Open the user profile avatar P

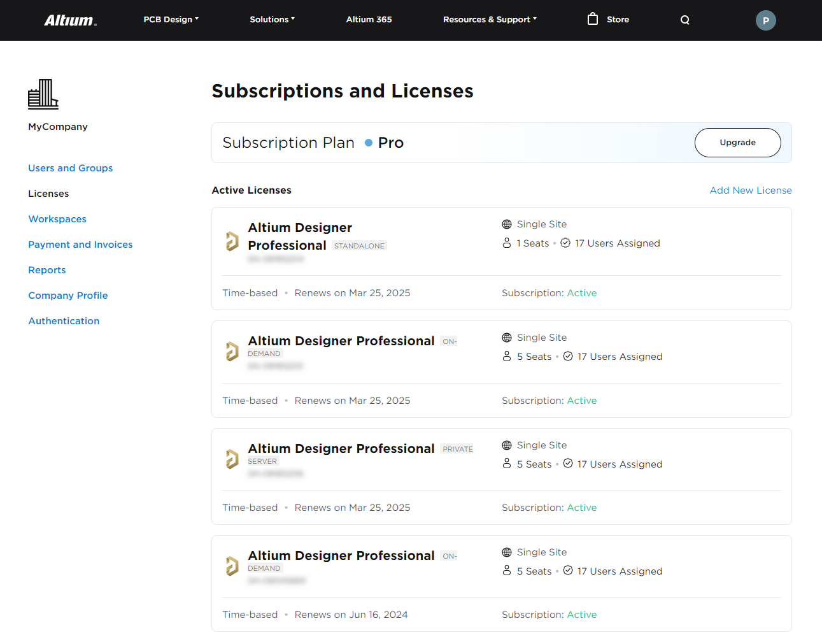(765, 20)
